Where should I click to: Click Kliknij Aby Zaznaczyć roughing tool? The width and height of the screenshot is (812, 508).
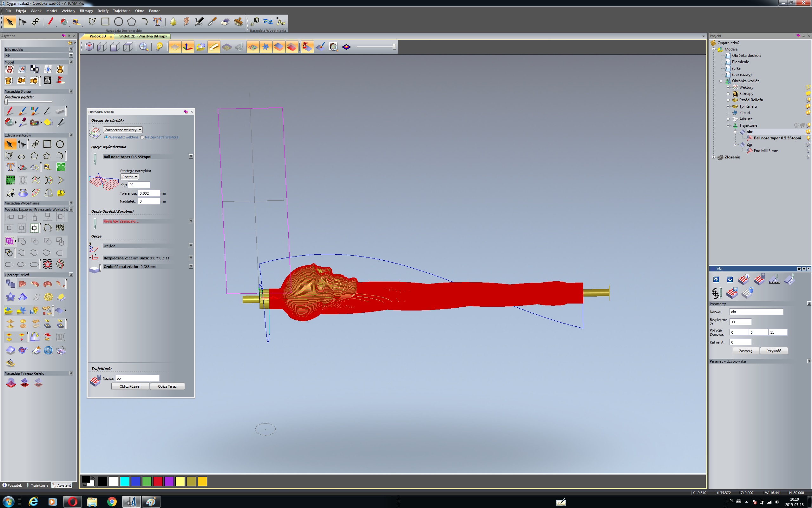pyautogui.click(x=121, y=221)
